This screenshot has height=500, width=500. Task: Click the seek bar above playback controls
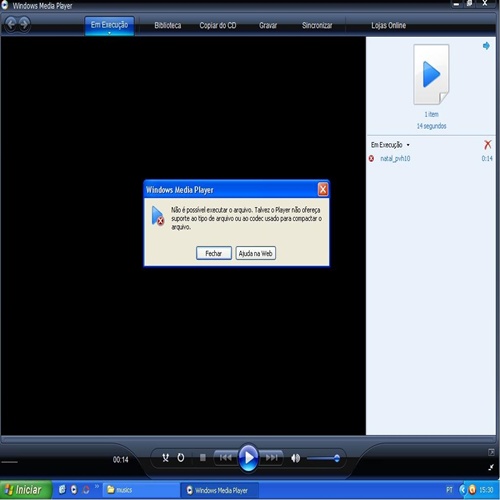(248, 439)
